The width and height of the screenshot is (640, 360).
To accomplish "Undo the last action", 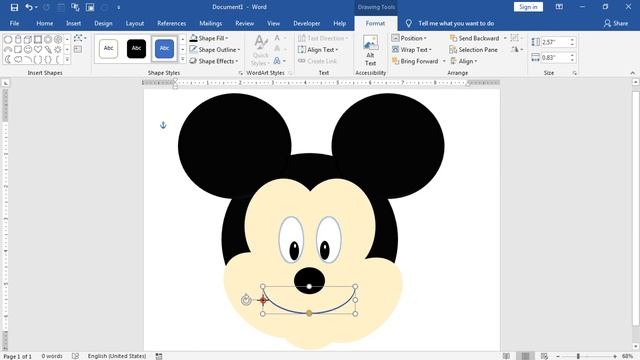I will pyautogui.click(x=29, y=7).
